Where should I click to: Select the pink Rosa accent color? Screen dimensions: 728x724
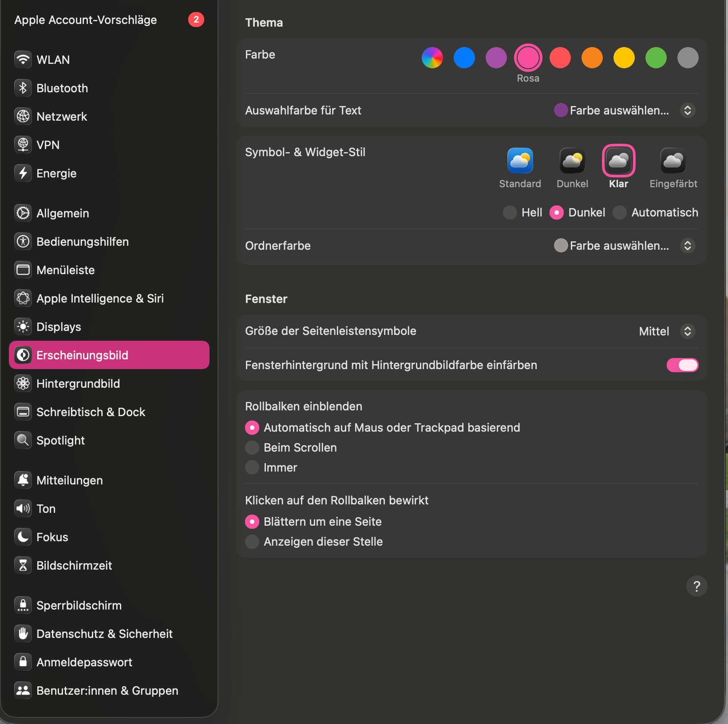coord(528,58)
